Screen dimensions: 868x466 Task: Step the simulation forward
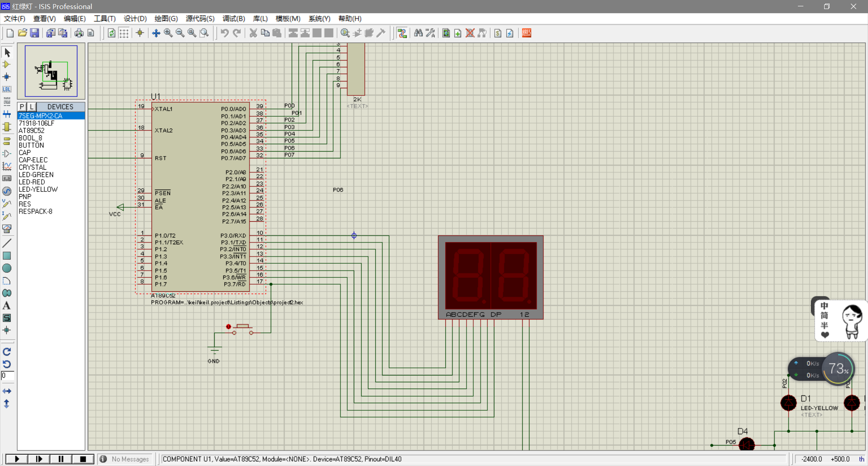[x=39, y=459]
